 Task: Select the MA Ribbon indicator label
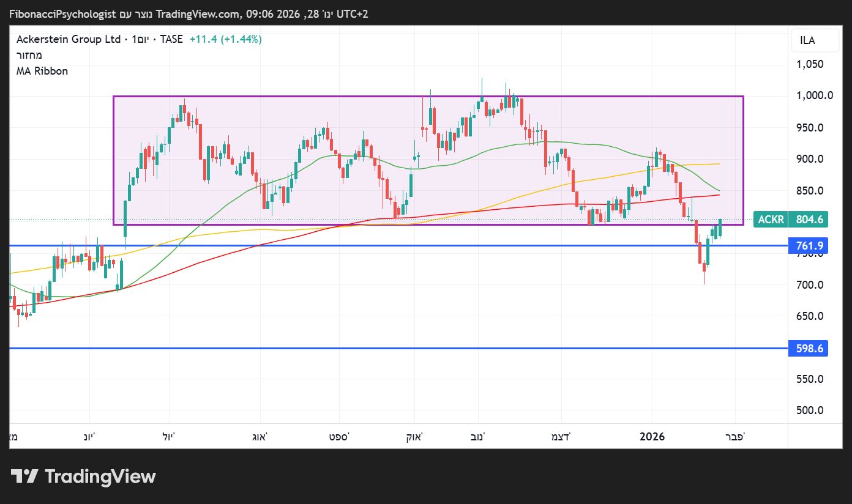tap(42, 71)
